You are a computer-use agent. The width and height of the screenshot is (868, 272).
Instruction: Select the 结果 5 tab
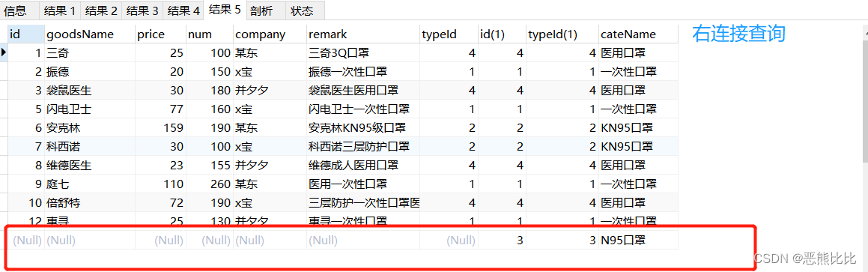click(225, 10)
